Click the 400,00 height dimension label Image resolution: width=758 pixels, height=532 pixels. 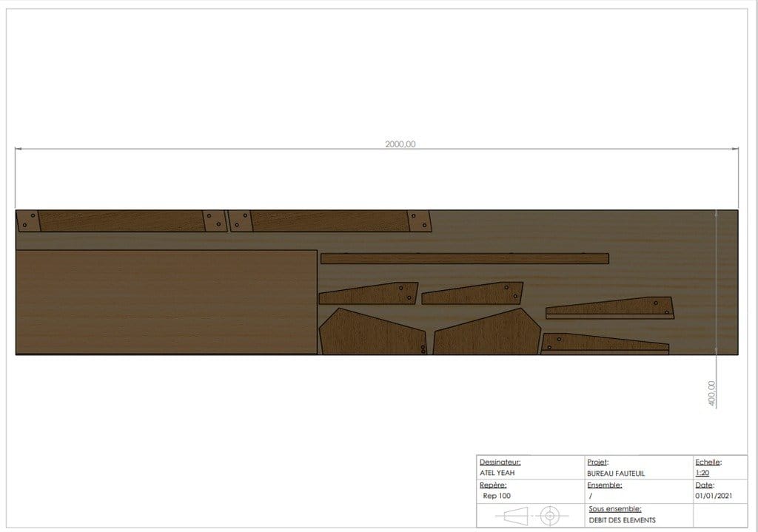pos(711,394)
